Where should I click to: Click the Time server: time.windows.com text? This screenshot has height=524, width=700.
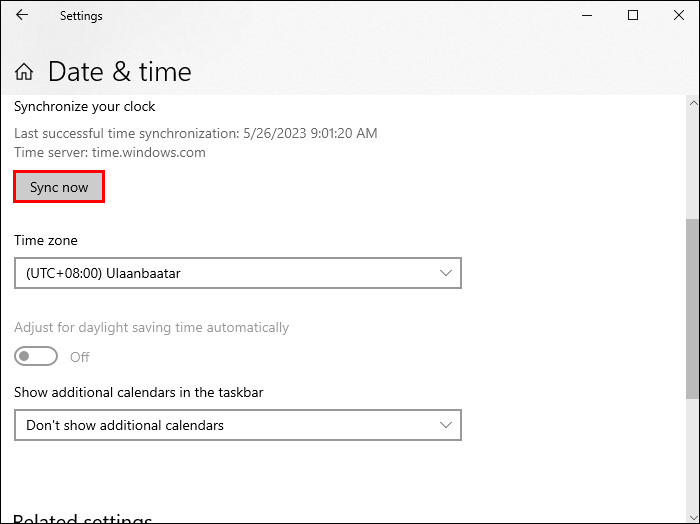110,153
